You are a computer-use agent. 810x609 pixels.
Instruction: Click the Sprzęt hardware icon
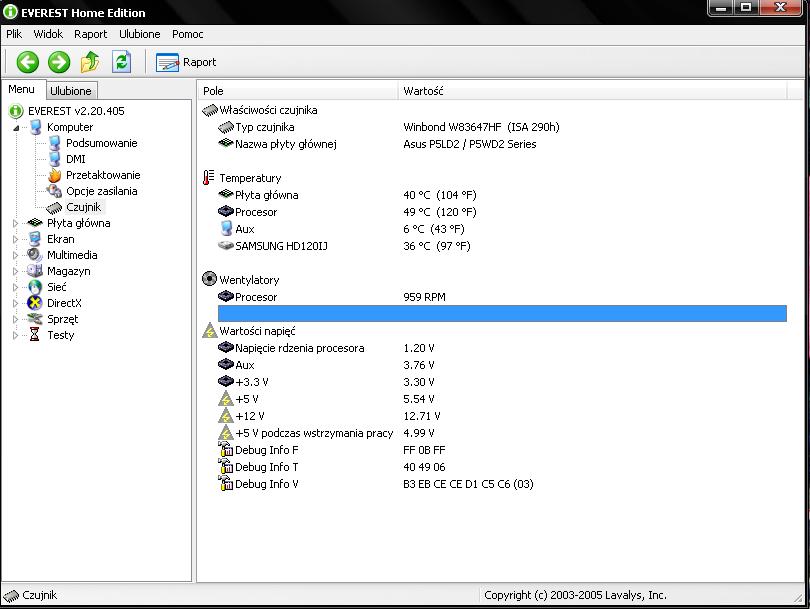click(35, 319)
